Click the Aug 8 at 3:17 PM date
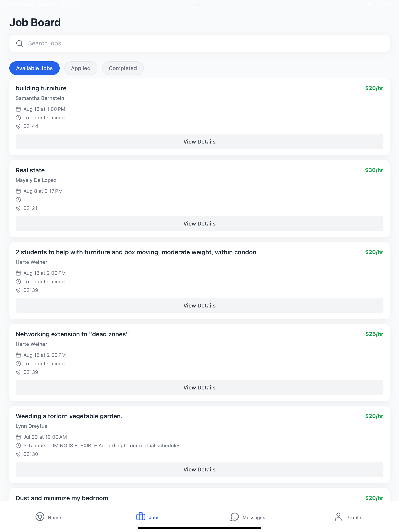Image resolution: width=399 pixels, height=532 pixels. (x=43, y=191)
